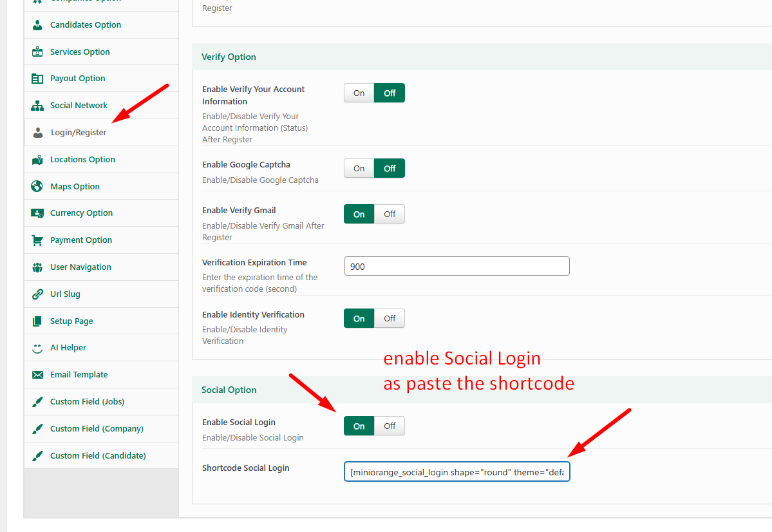Focus the Shortcode Social Login input
The image size is (772, 532).
click(457, 472)
